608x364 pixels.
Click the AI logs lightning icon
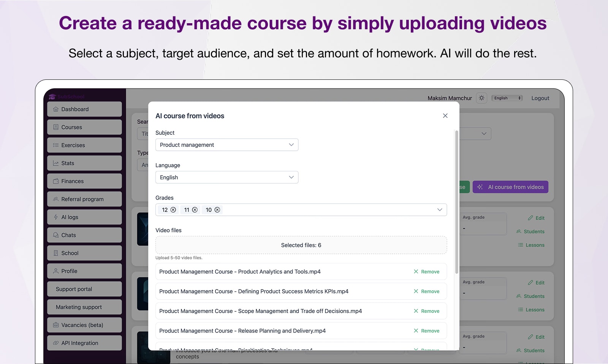coord(55,217)
